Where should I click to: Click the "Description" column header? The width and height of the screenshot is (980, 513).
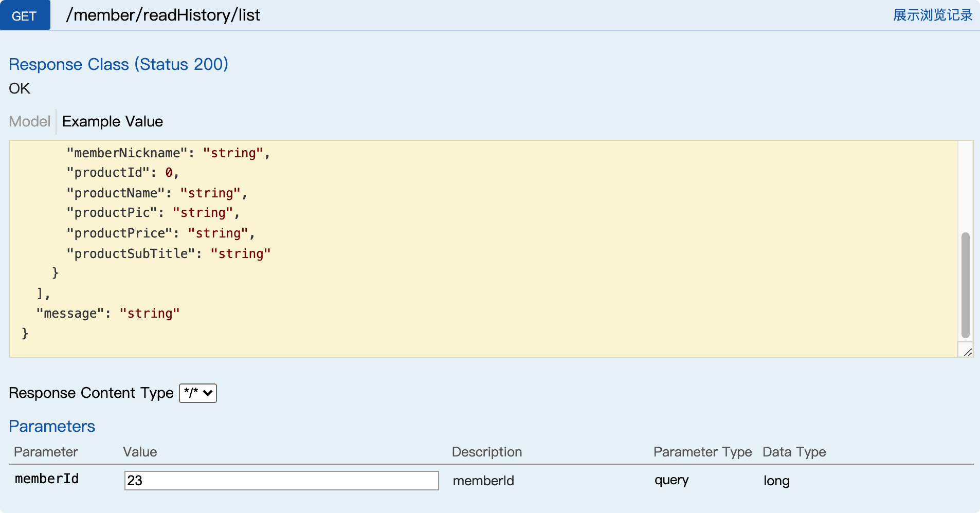tap(487, 452)
